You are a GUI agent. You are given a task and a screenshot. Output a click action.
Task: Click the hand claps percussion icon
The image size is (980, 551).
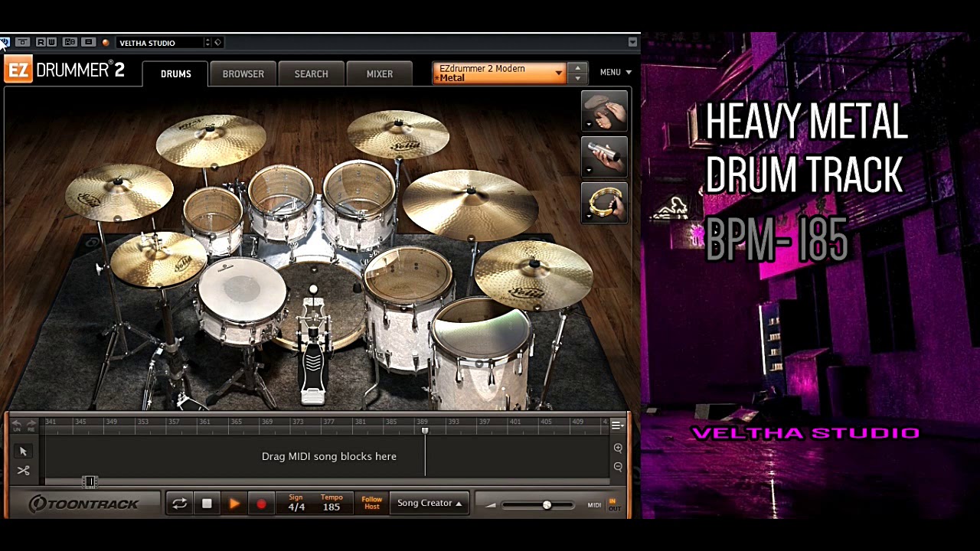coord(605,111)
